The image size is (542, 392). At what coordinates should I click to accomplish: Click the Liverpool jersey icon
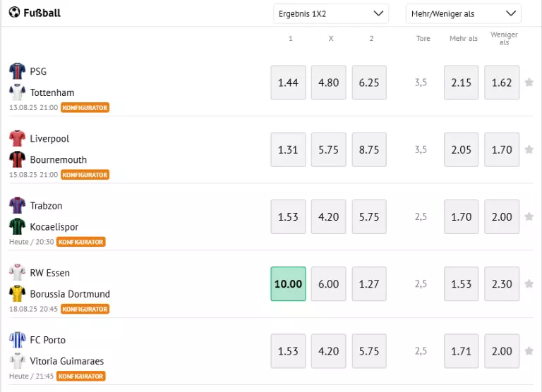[17, 138]
